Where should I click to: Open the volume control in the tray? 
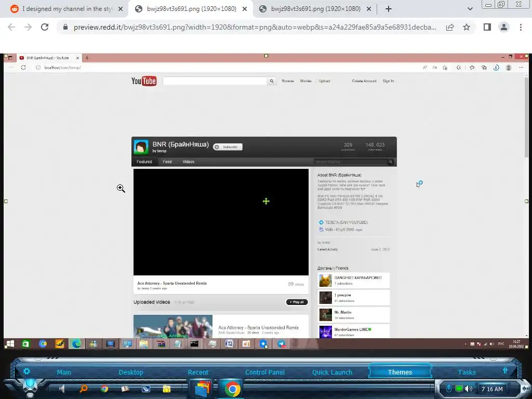point(469,389)
